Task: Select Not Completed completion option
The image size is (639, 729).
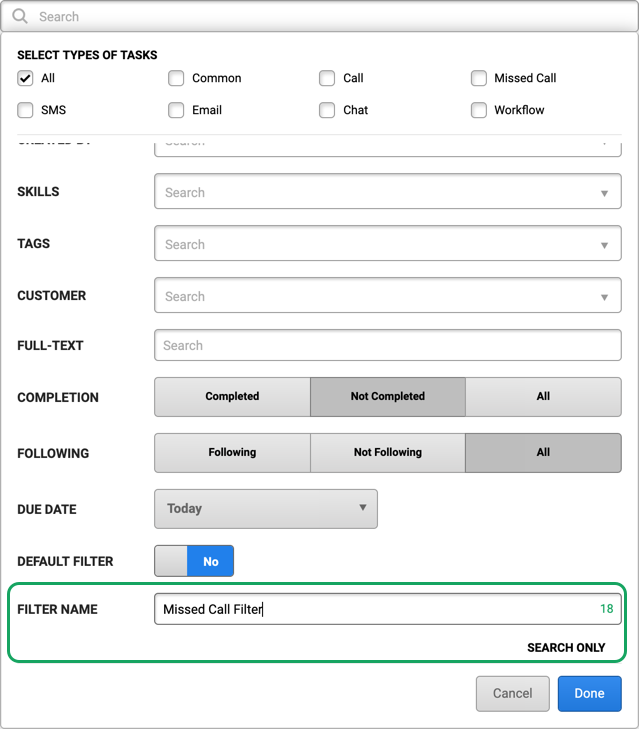Action: (x=388, y=397)
